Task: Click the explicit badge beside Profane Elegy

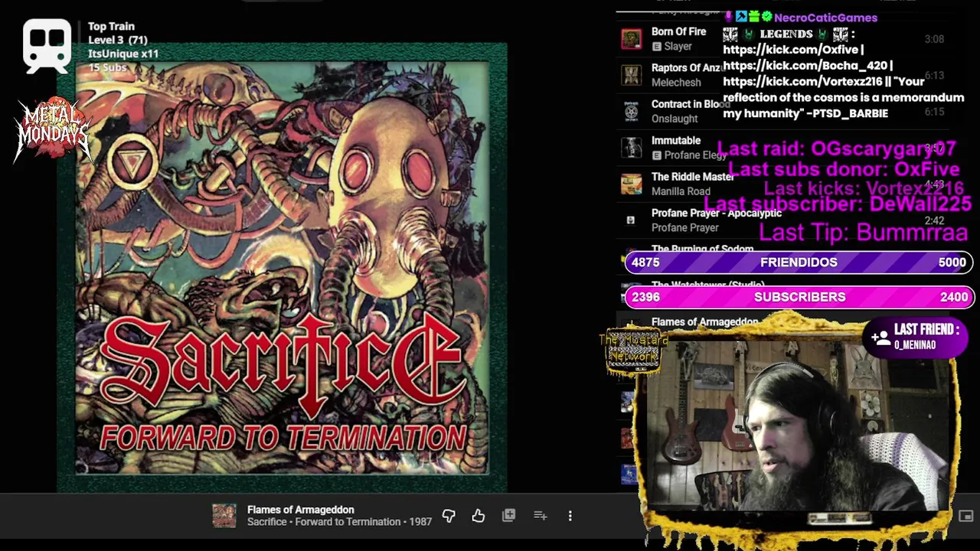Action: [x=657, y=155]
